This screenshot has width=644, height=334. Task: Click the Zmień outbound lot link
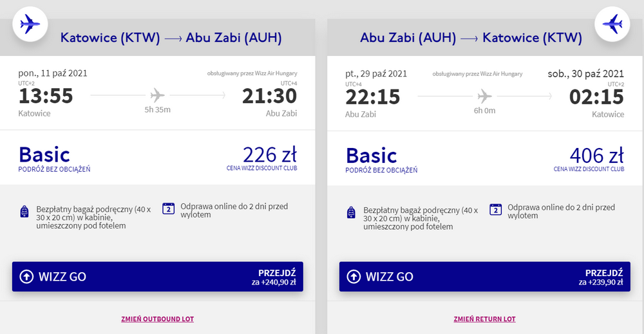coord(157,319)
